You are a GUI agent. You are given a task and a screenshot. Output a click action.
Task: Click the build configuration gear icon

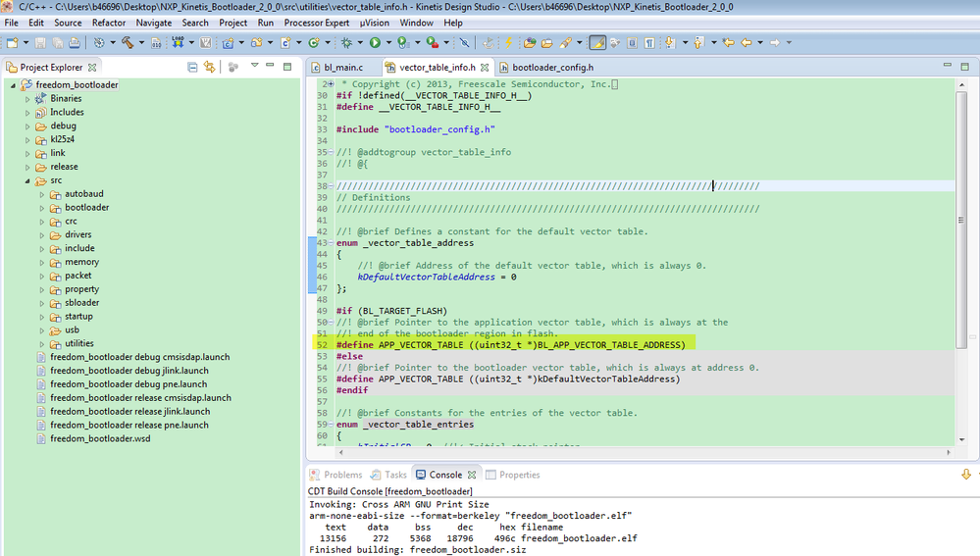[99, 42]
